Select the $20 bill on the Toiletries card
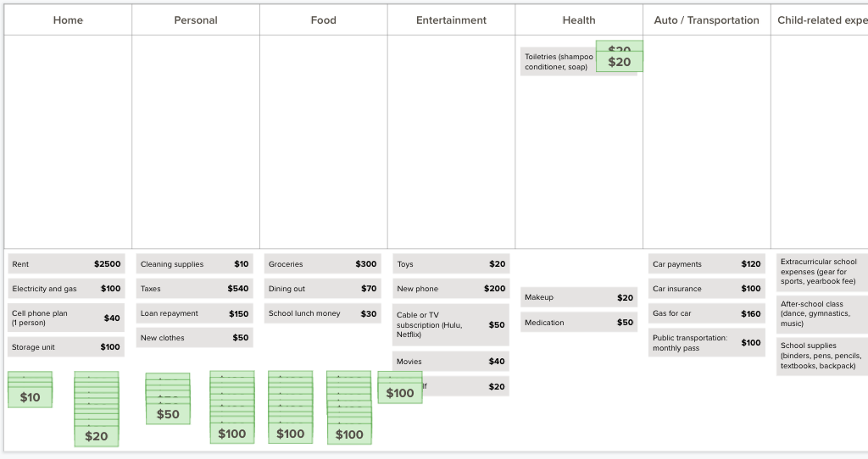Viewport: 868px width, 459px height. tap(620, 61)
